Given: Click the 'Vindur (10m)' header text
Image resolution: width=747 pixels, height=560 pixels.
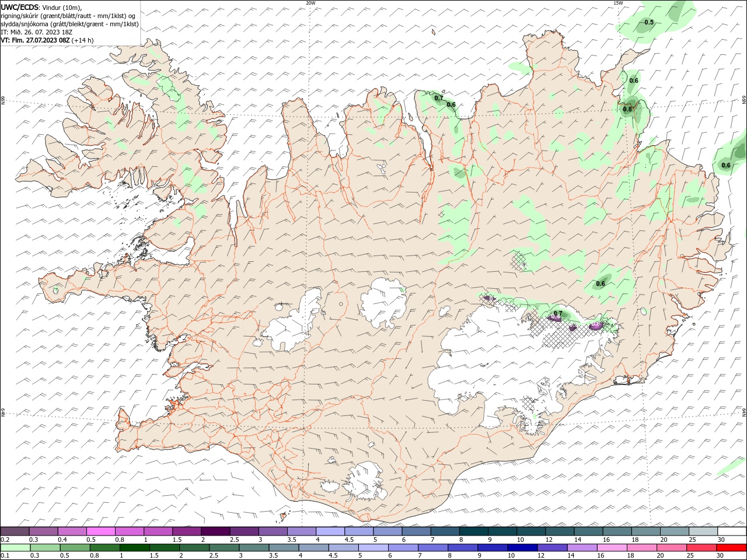Looking at the screenshot, I should [x=62, y=7].
